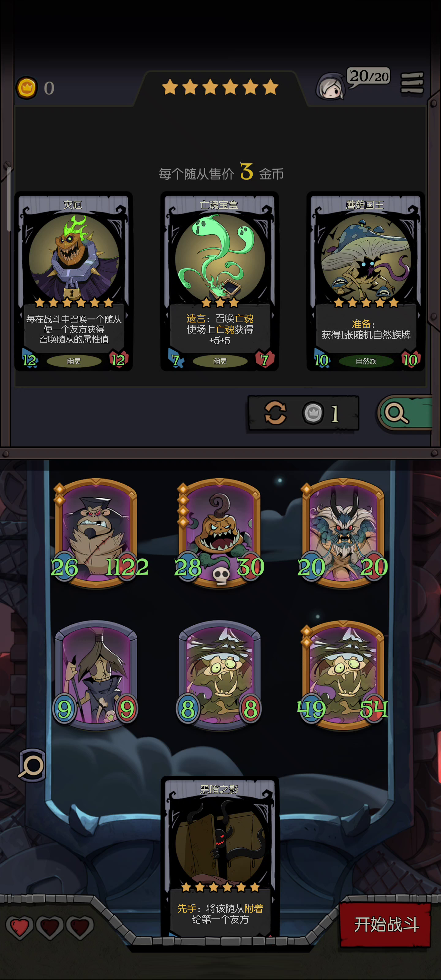Open the green magnifier search button

click(x=405, y=413)
